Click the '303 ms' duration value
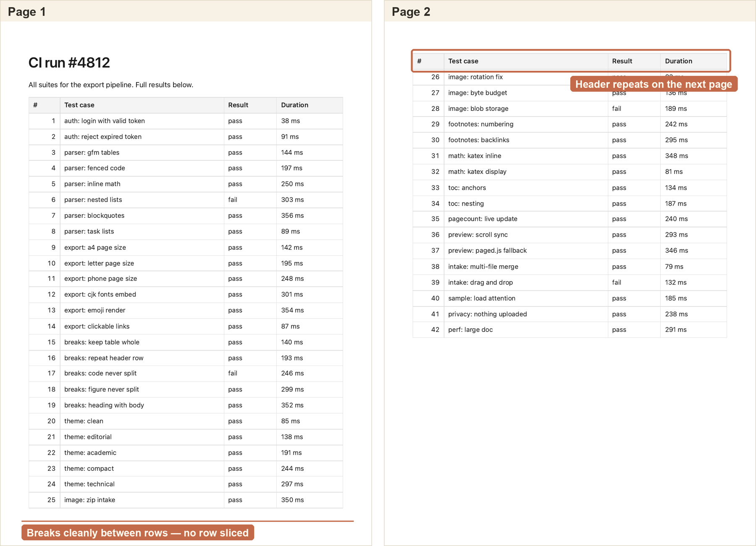 tap(292, 200)
